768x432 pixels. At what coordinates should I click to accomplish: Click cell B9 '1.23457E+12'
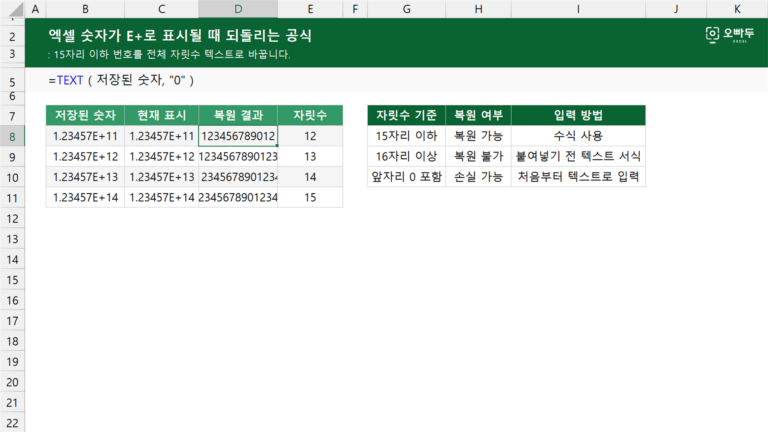click(x=85, y=157)
